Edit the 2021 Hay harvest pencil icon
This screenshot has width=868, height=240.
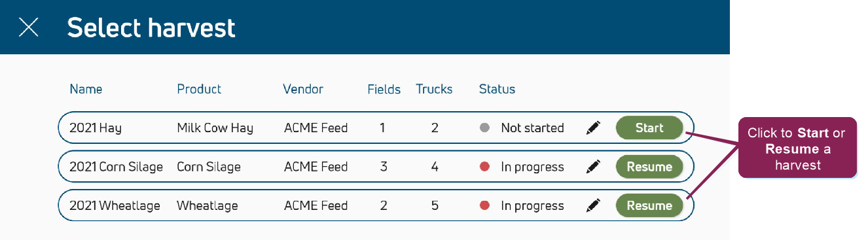(593, 128)
